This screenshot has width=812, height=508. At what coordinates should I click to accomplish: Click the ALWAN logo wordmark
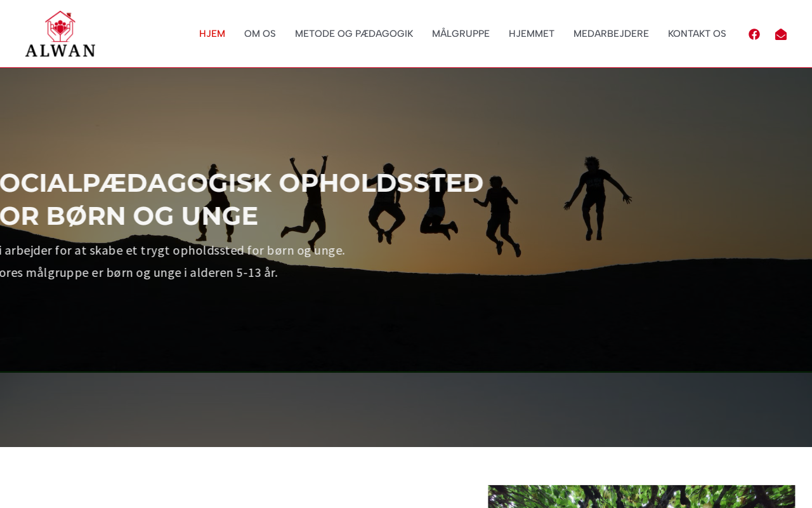(60, 50)
